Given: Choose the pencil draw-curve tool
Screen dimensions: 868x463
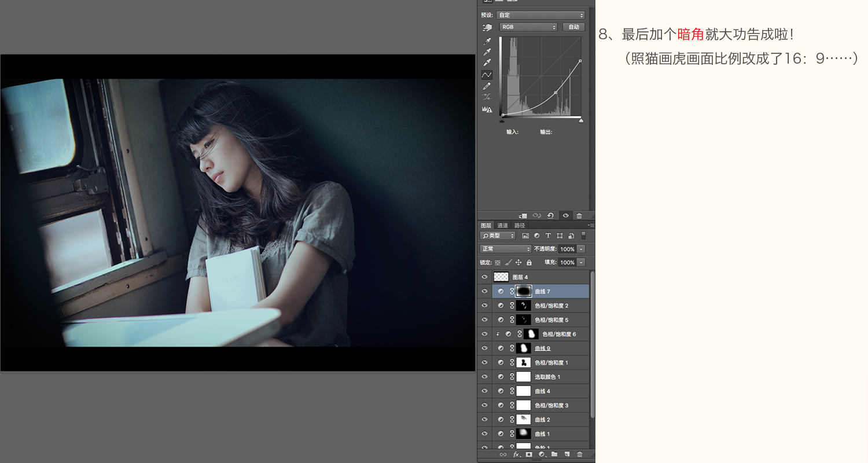Looking at the screenshot, I should tap(487, 86).
